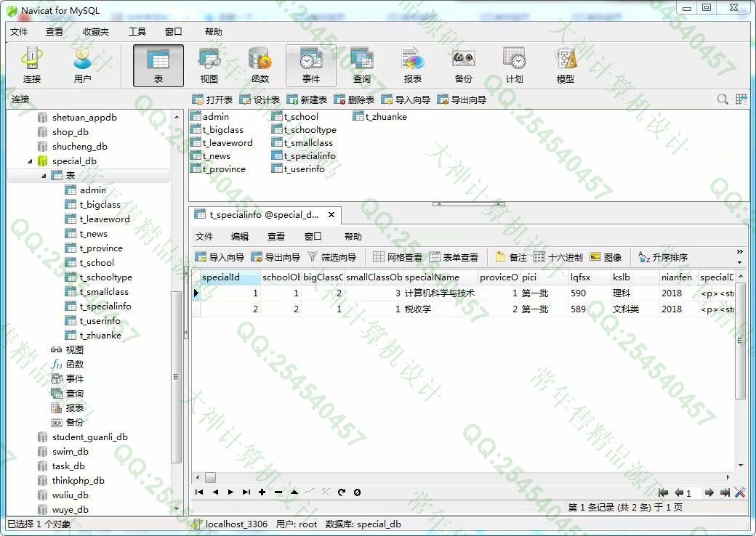Screen dimensions: 756x536
Task: Click the 备份 (Backup) toolbar icon
Action: (464, 65)
